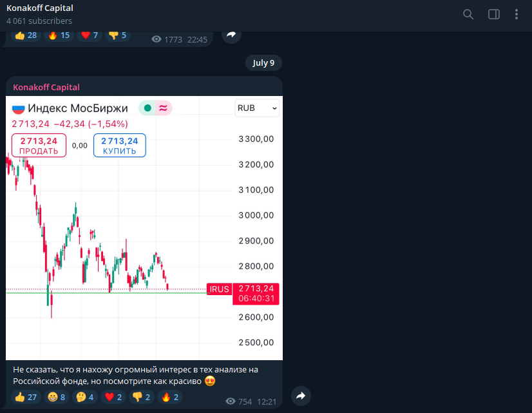Image resolution: width=532 pixels, height=413 pixels.
Task: Click the Konakoff Capital post author name
Action: tap(46, 87)
